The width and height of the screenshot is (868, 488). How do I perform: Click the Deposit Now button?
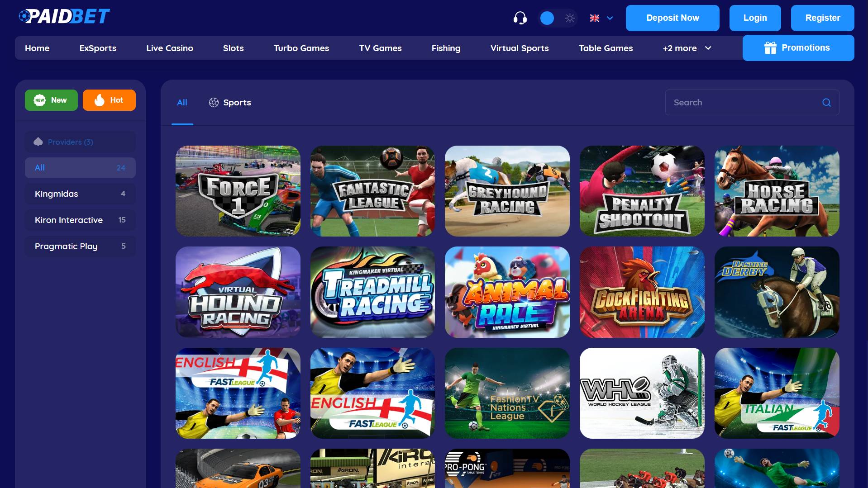[672, 18]
